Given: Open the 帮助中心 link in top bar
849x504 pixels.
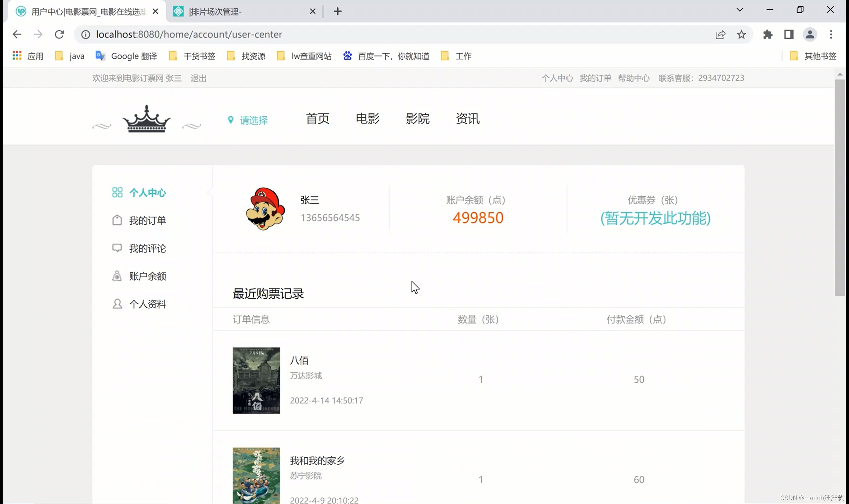Looking at the screenshot, I should [633, 78].
